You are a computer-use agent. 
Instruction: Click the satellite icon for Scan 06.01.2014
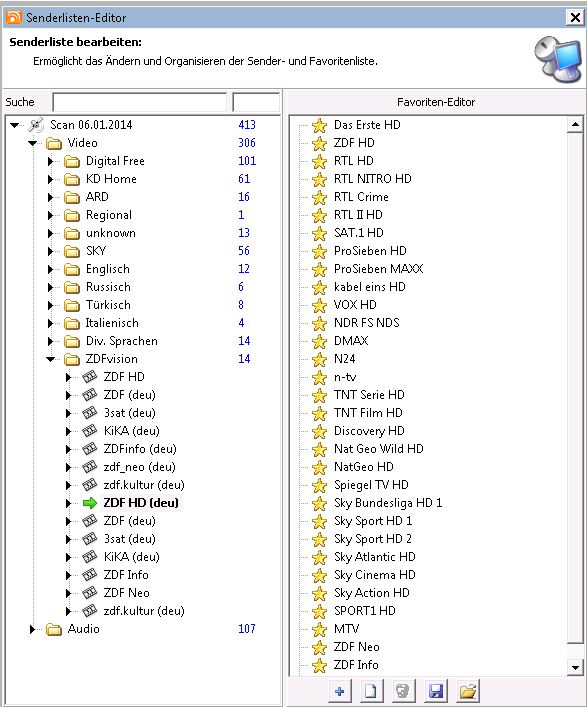coord(36,125)
